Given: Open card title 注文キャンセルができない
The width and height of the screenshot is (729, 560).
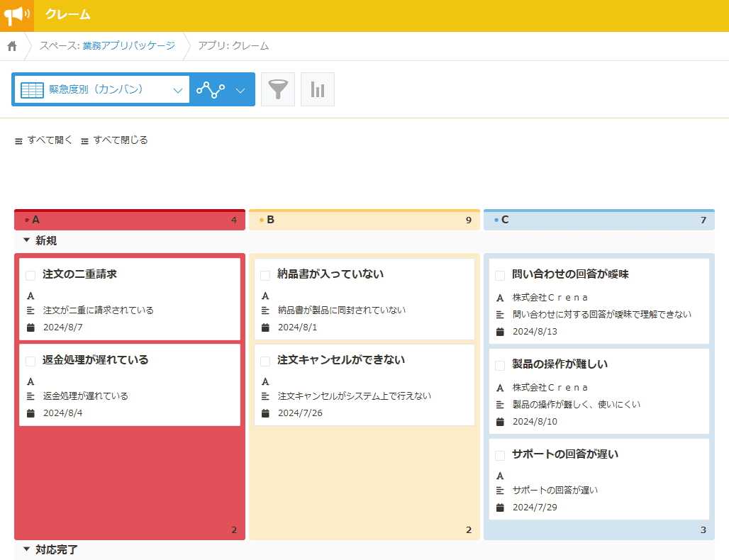Looking at the screenshot, I should [341, 359].
